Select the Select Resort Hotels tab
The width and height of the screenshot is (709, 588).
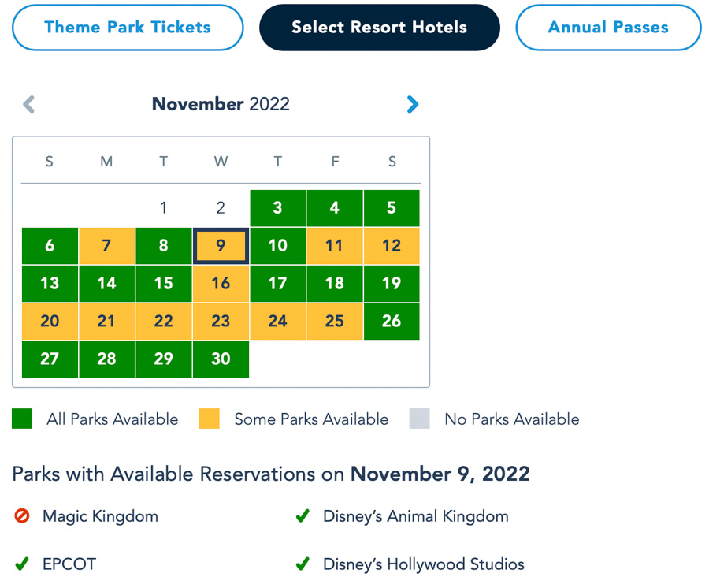point(379,28)
